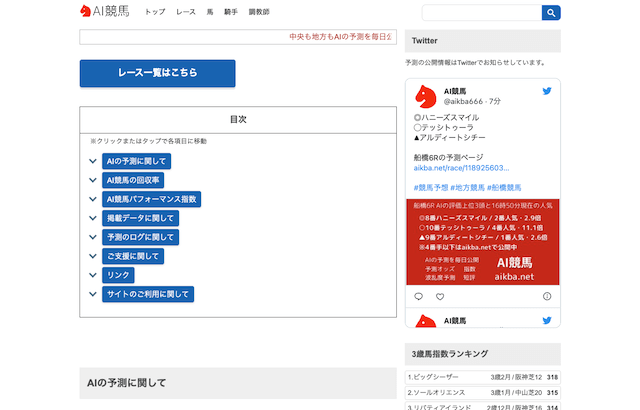Open ranking row 3.リバティアイランド

(x=483, y=406)
